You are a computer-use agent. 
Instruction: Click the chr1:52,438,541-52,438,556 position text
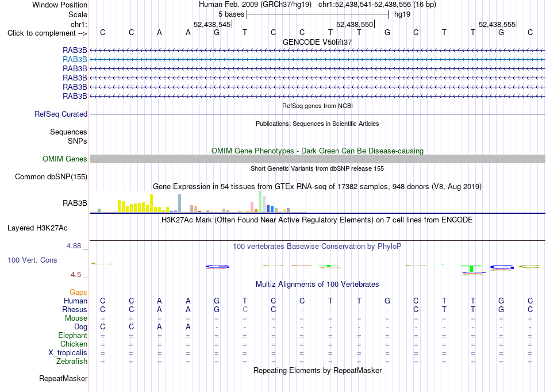point(377,5)
